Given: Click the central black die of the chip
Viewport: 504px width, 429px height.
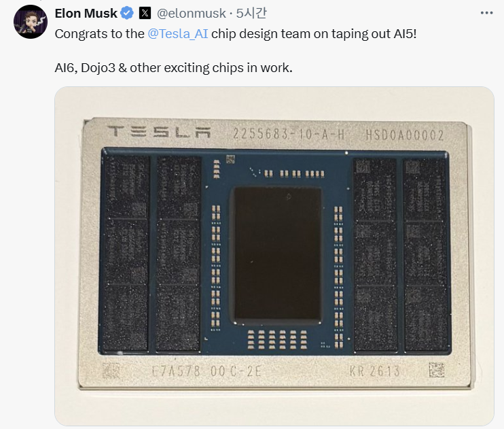Looking at the screenshot, I should tap(276, 254).
